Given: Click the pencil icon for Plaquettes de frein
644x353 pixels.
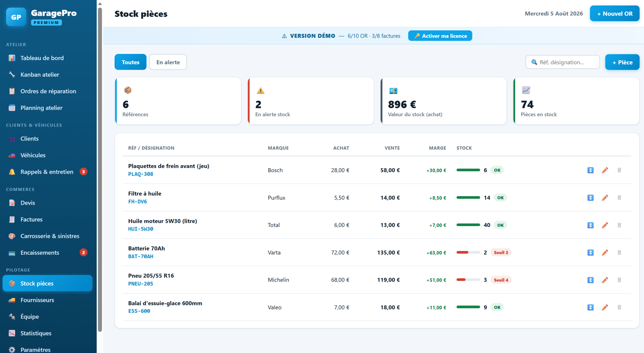Looking at the screenshot, I should coord(605,170).
